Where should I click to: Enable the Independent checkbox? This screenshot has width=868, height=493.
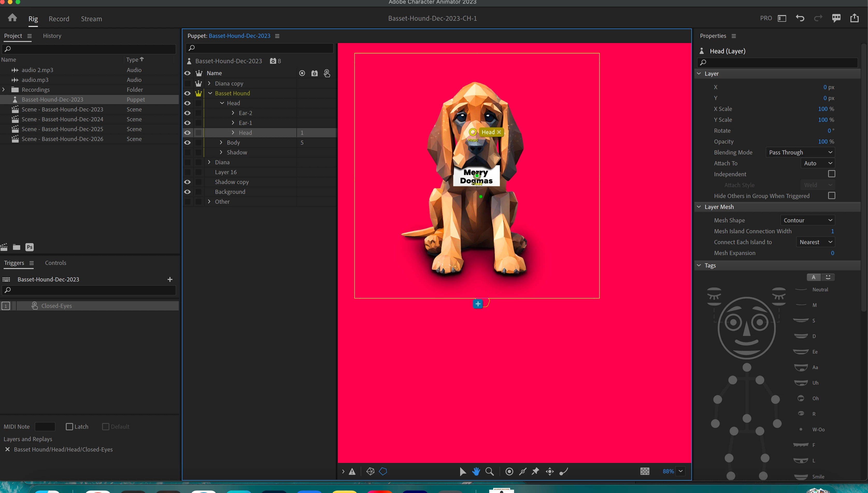click(x=831, y=174)
